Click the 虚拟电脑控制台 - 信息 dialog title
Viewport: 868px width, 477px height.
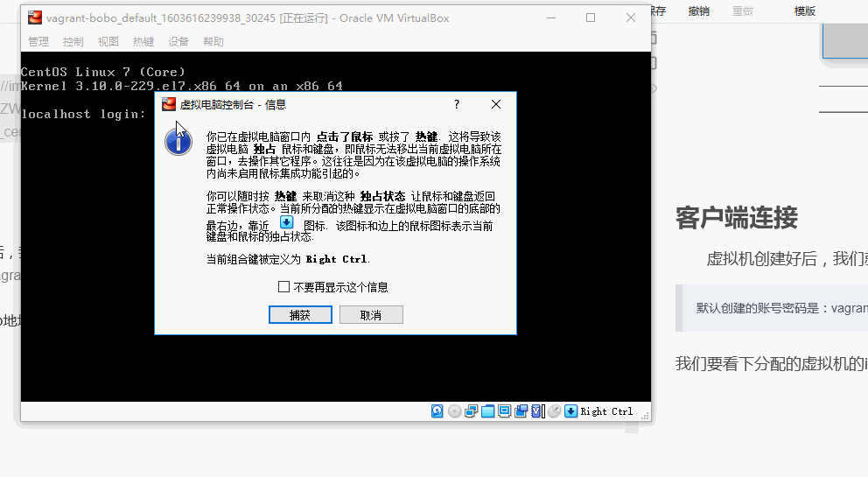click(x=233, y=105)
